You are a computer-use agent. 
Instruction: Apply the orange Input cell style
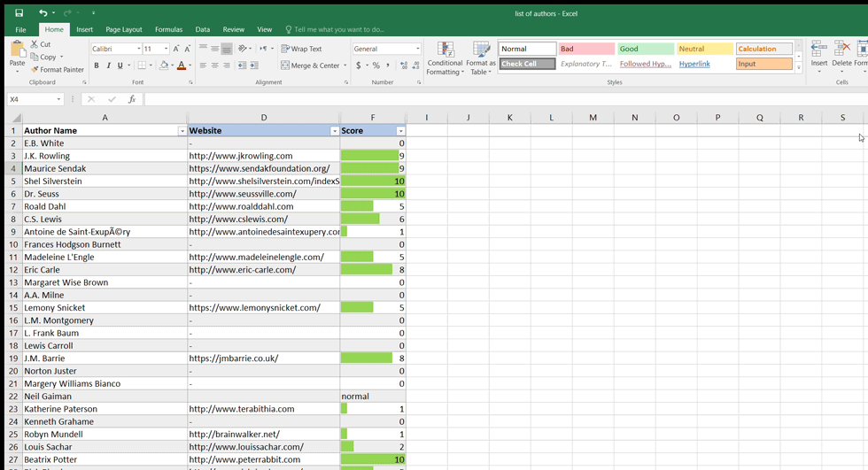point(763,64)
